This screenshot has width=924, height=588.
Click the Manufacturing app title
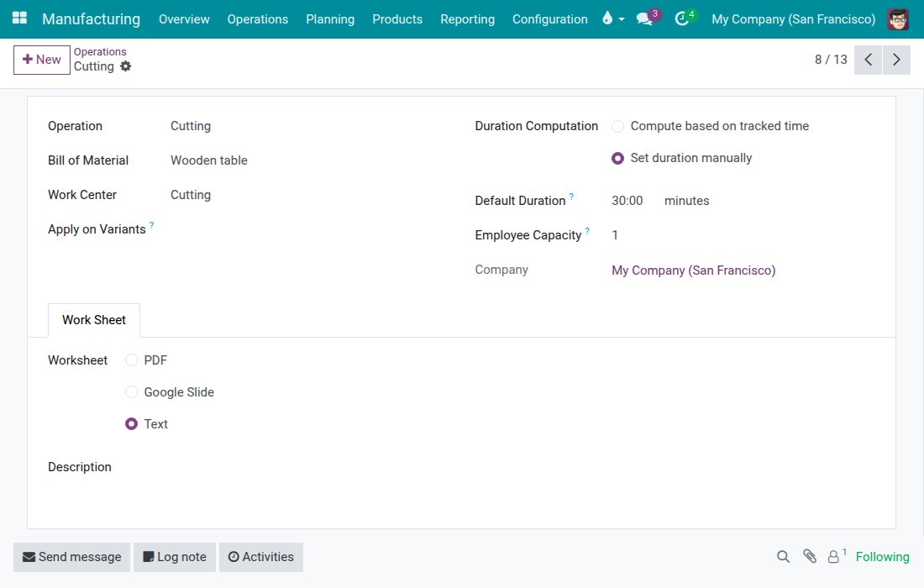(x=92, y=18)
